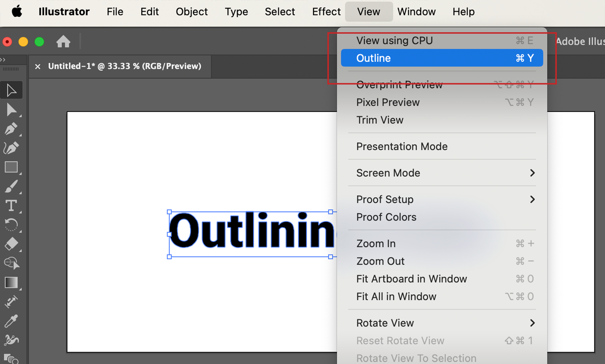Open the Select menu

click(280, 12)
